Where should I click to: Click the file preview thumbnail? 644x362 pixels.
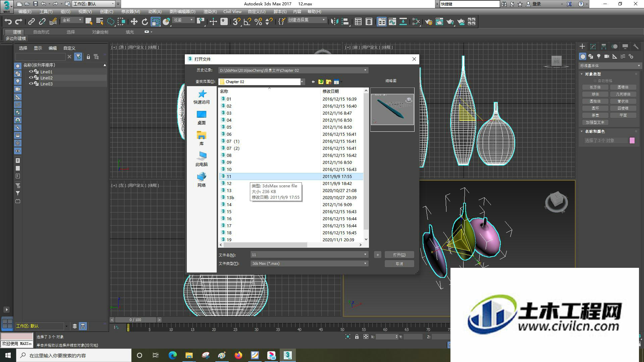tap(392, 110)
